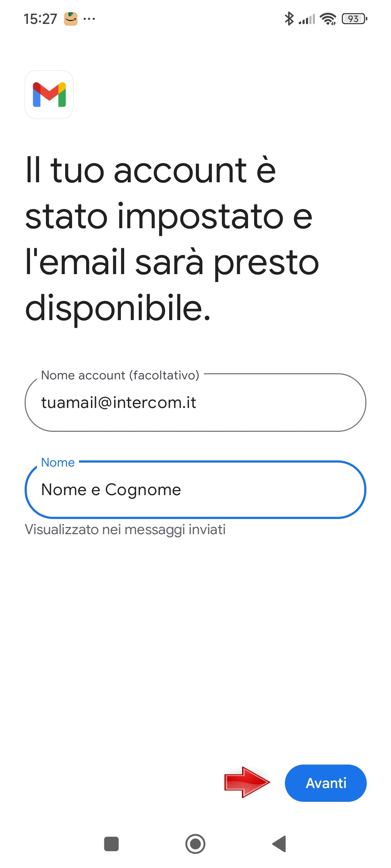Tap the Amazon notification icon in status bar
This screenshot has width=391, height=868.
(x=71, y=19)
